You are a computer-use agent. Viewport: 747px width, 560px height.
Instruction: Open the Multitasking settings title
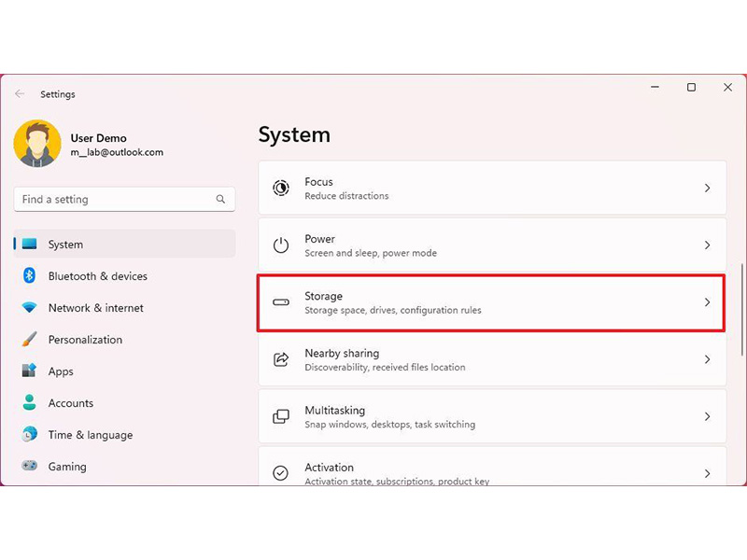(335, 411)
